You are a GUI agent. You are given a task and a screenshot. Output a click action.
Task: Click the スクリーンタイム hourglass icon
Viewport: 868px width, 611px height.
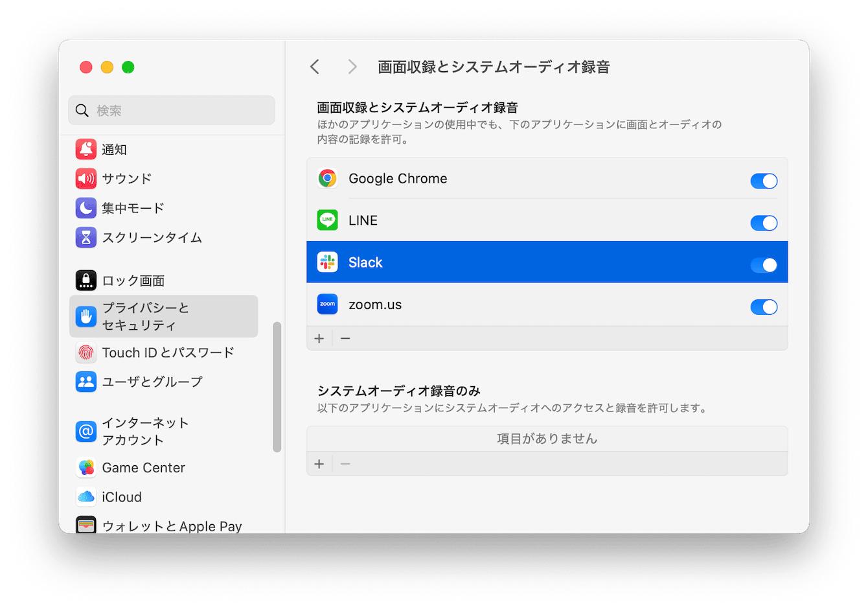click(x=86, y=237)
